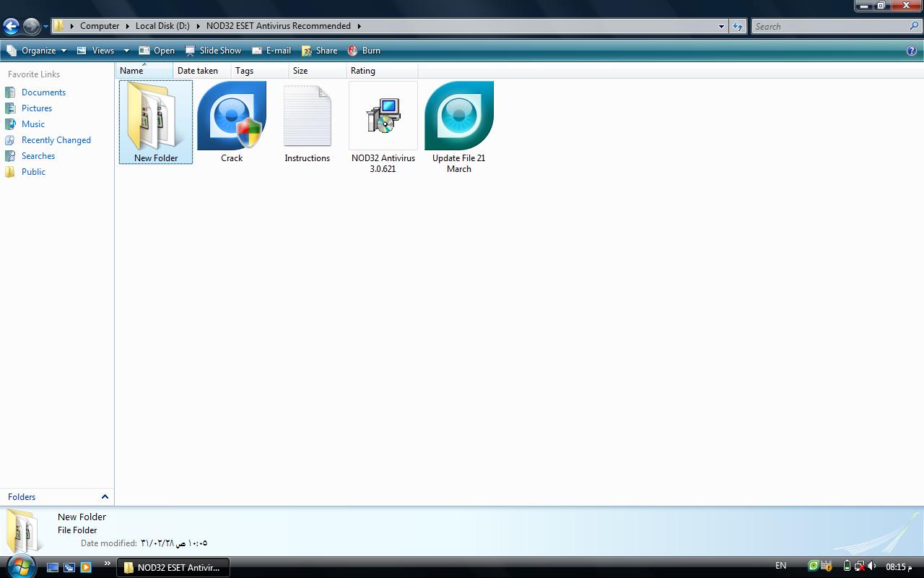
Task: Click the E-mail toolbar button
Action: pos(271,51)
